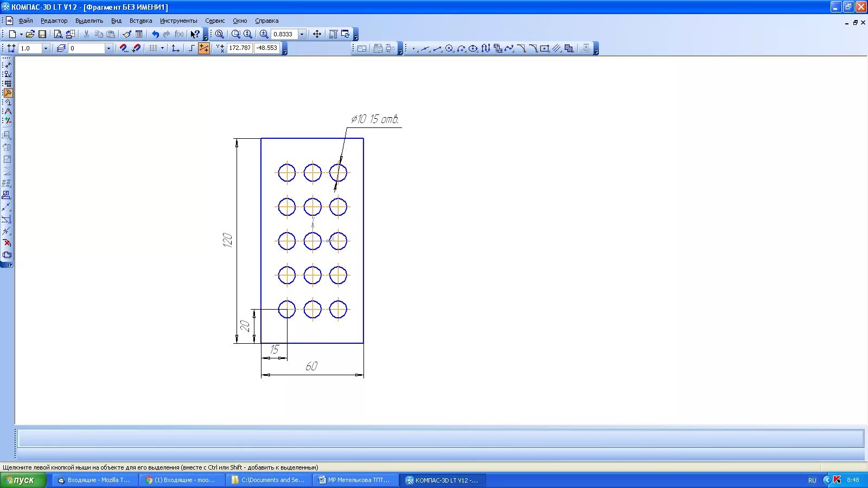Undo the last action
Viewport: 868px width, 488px height.
[x=155, y=34]
